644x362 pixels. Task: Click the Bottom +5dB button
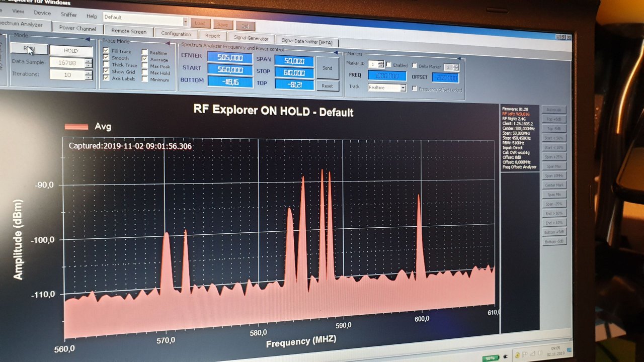pos(554,232)
